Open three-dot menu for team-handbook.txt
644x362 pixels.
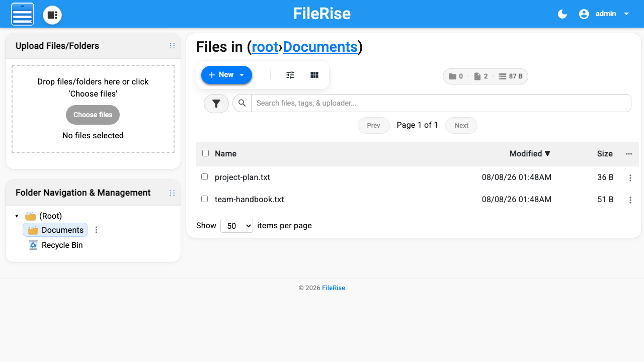coord(630,200)
